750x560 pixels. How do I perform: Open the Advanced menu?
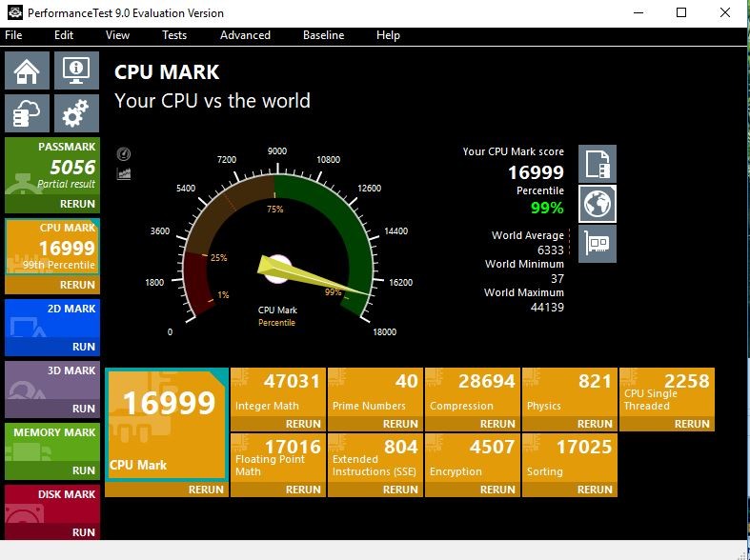(x=245, y=35)
